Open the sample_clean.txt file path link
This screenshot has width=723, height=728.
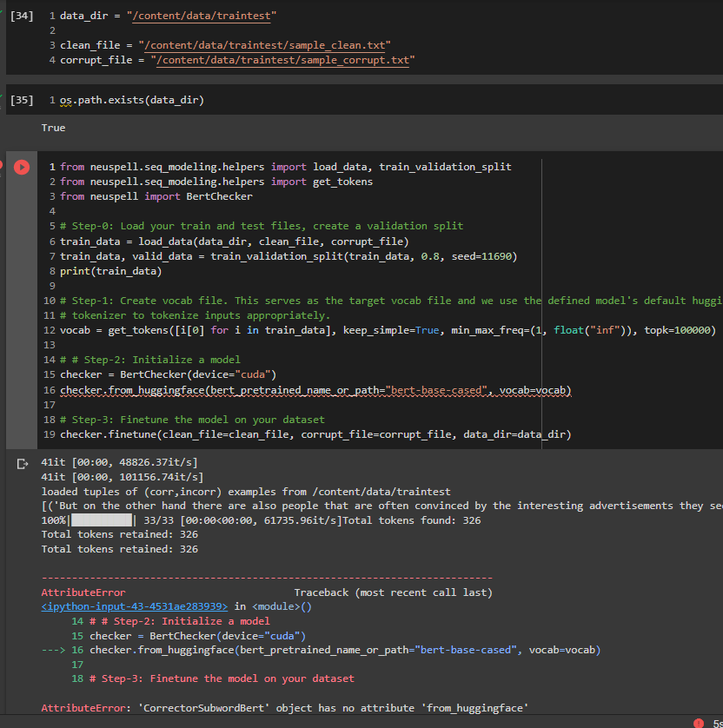tap(265, 45)
